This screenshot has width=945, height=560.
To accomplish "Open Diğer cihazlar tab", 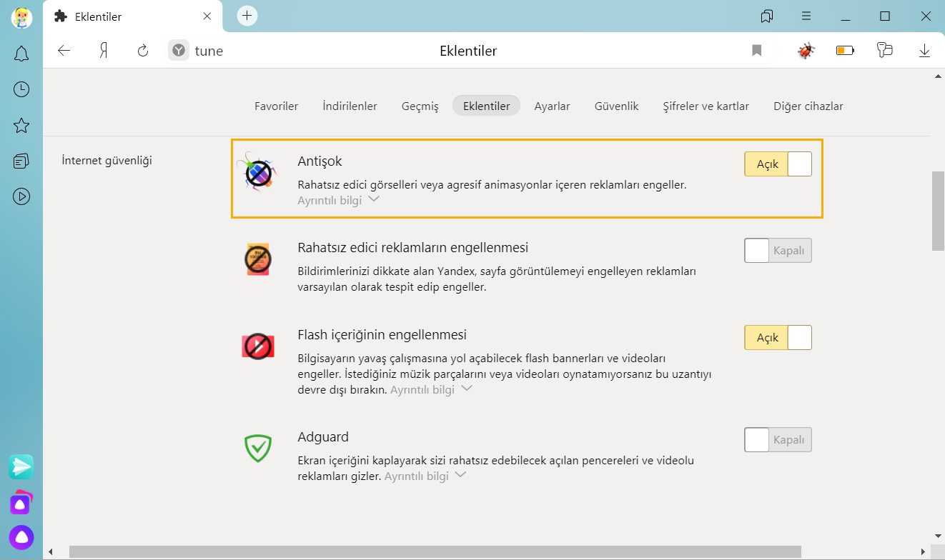I will 808,106.
